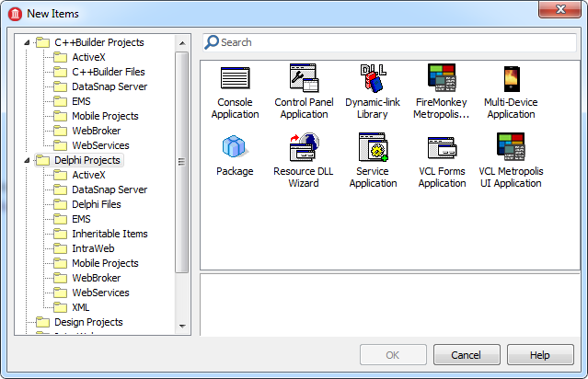This screenshot has width=588, height=379.
Task: Select IntraWeb folder
Action: (x=84, y=248)
